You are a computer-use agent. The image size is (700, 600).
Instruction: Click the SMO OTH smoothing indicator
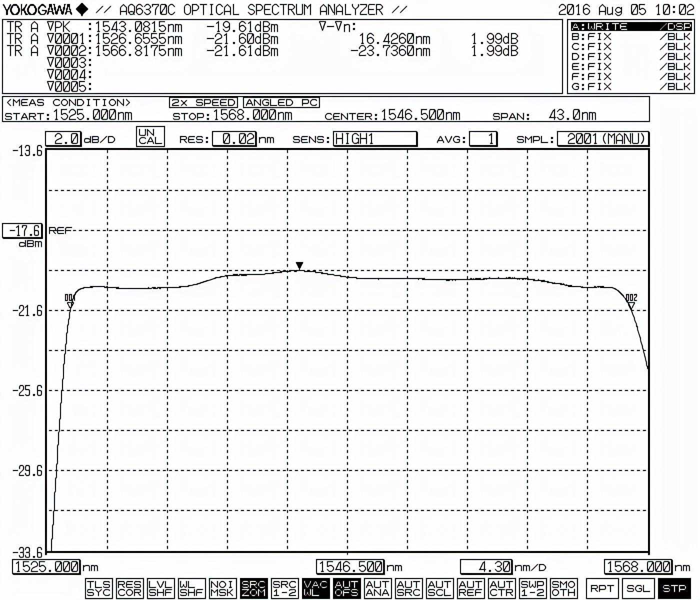coord(563,588)
